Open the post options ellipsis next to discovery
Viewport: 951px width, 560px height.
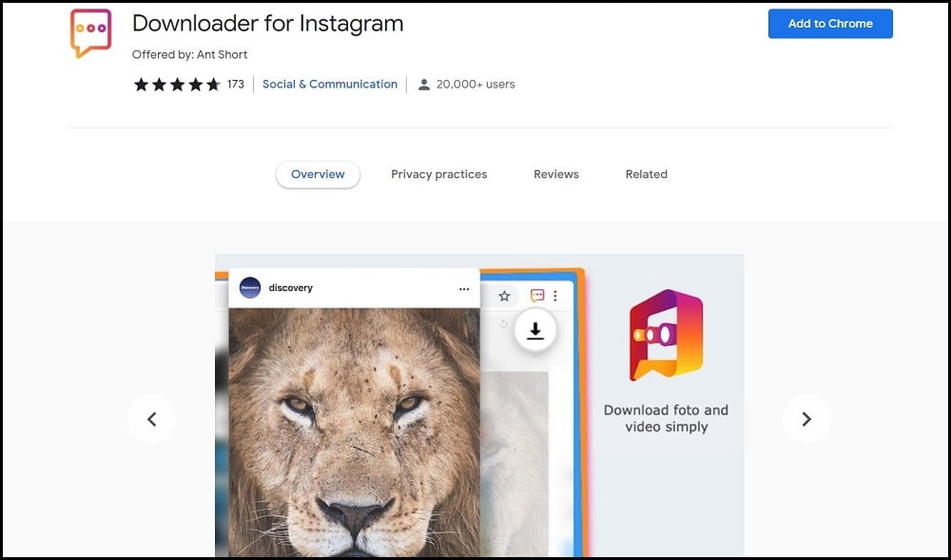pyautogui.click(x=464, y=289)
